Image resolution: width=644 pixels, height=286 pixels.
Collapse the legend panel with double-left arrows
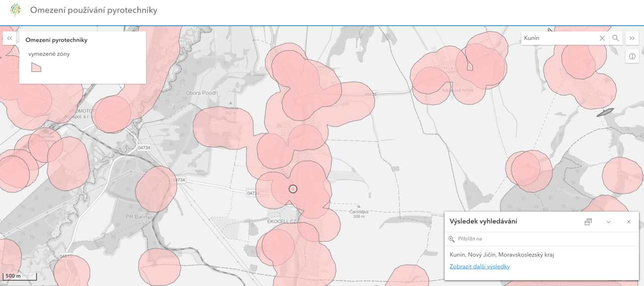click(x=10, y=38)
